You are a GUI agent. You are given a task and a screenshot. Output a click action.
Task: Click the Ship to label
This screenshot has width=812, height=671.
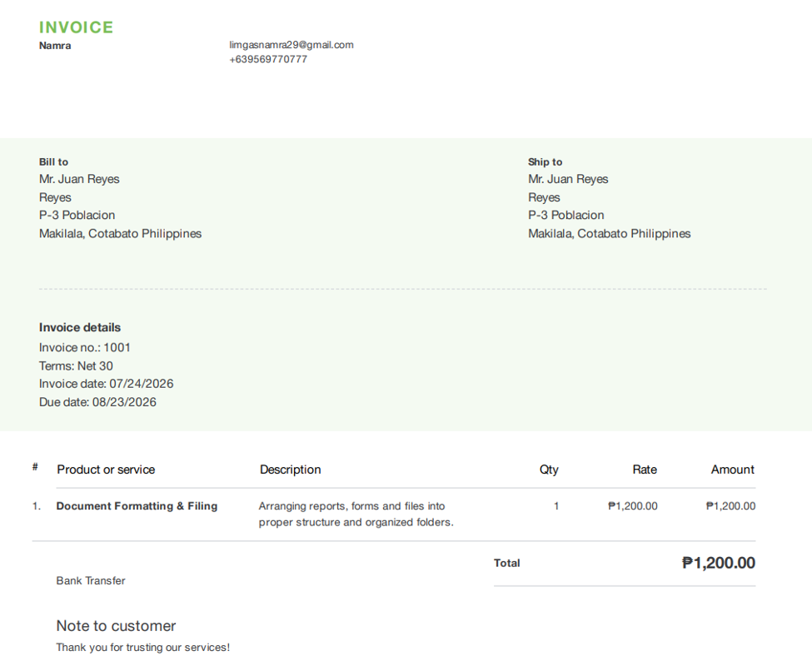545,162
